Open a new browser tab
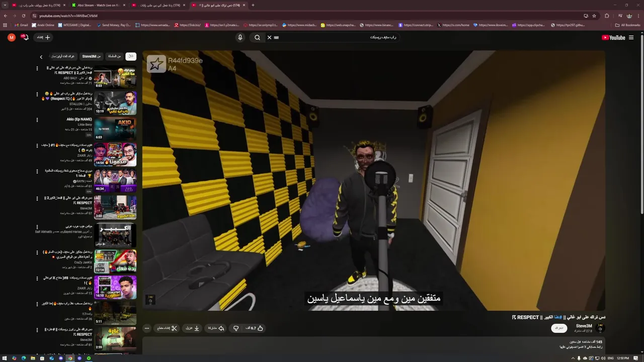The height and width of the screenshot is (362, 644). [x=253, y=5]
